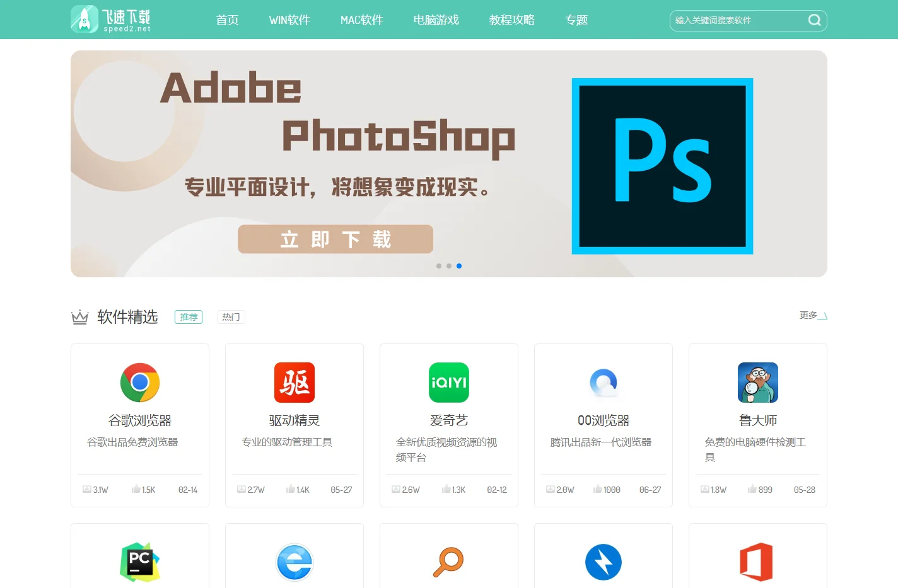Click the date 06-27 on QQ浏览器 card

coord(650,490)
